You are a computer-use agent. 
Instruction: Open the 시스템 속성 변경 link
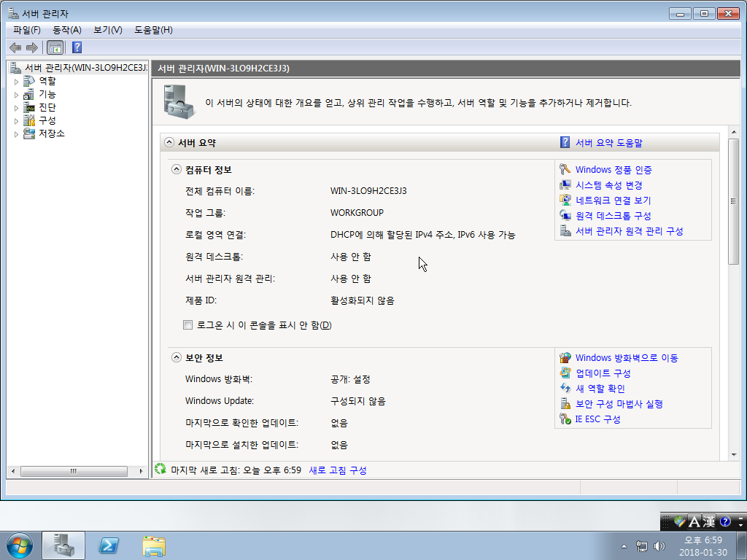[x=609, y=184]
